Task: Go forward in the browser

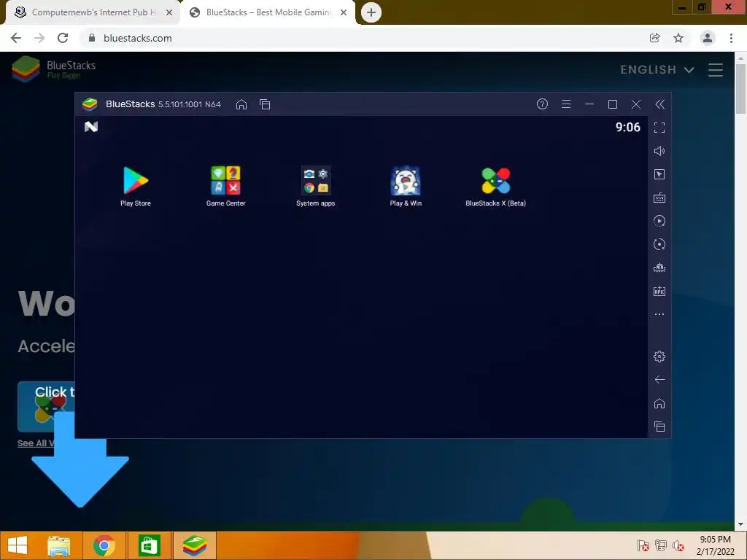Action: pyautogui.click(x=39, y=38)
